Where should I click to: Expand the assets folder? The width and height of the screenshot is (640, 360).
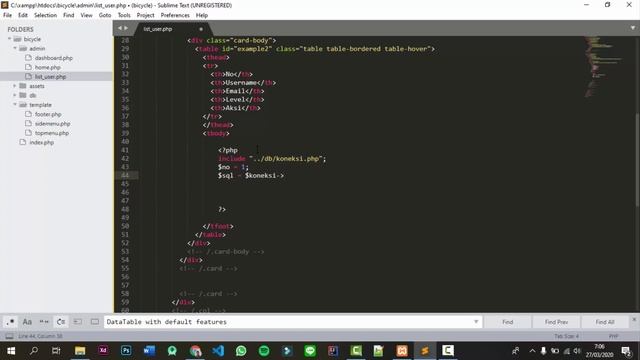tap(15, 86)
